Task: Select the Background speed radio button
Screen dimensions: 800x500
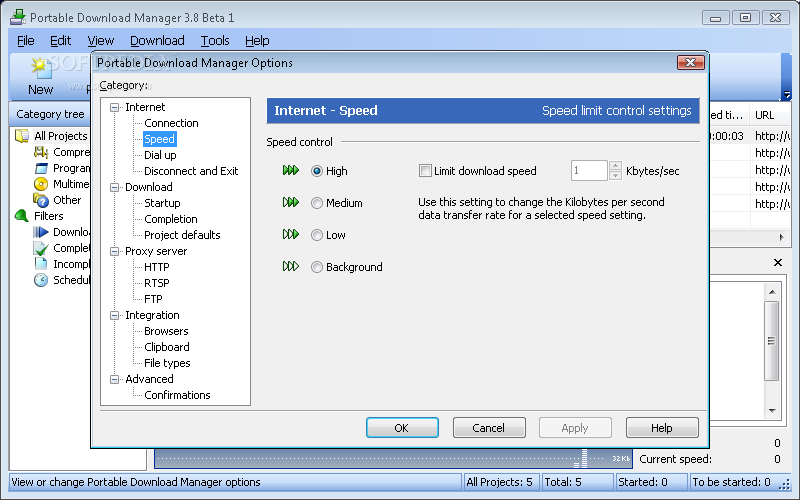Action: (317, 267)
